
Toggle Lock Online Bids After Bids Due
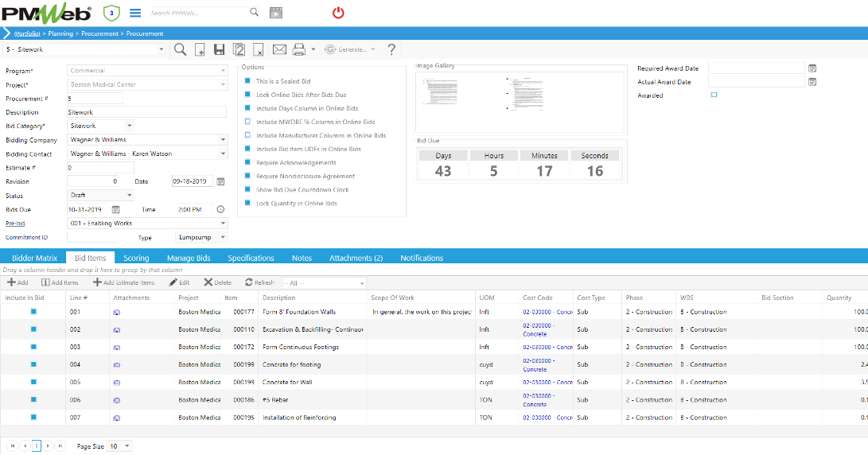click(x=247, y=94)
